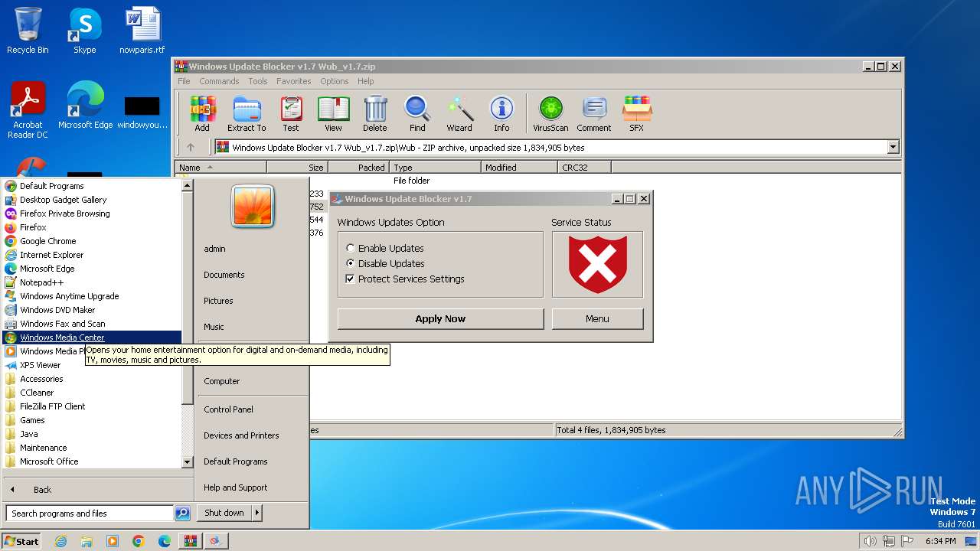Viewport: 980px width, 551px height.
Task: Click the Edge taskbar icon
Action: click(165, 541)
